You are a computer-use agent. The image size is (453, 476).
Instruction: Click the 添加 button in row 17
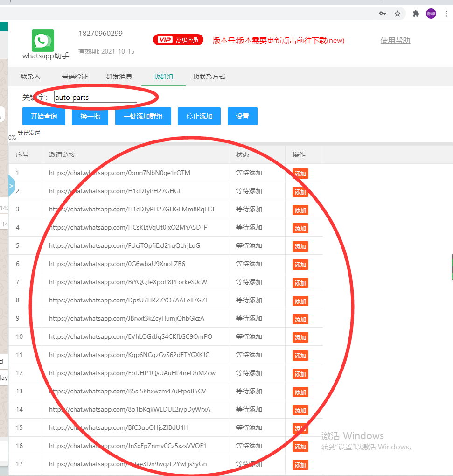click(300, 465)
